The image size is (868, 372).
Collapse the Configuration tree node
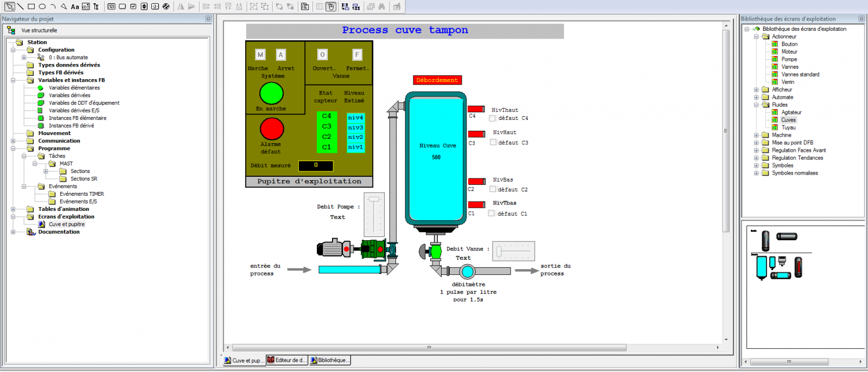[13, 50]
